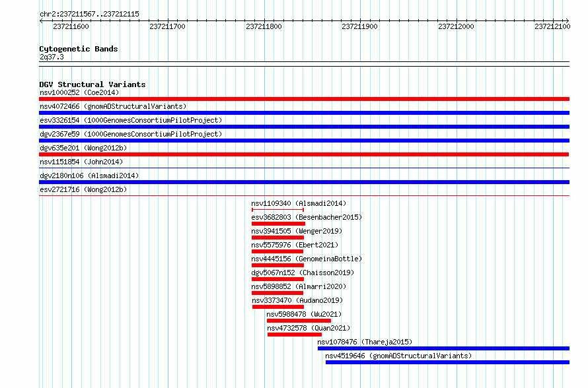Click ruler position 237211900

[360, 26]
